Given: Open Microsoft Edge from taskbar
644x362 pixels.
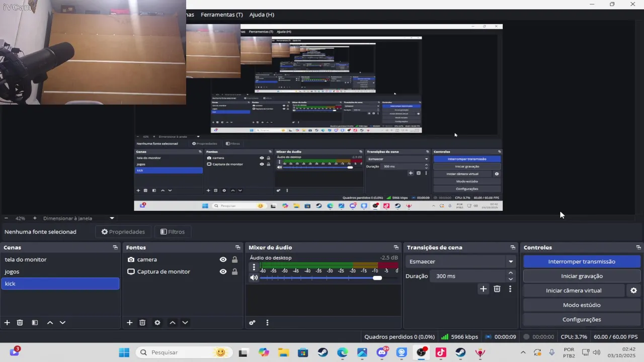Looking at the screenshot, I should 342,352.
